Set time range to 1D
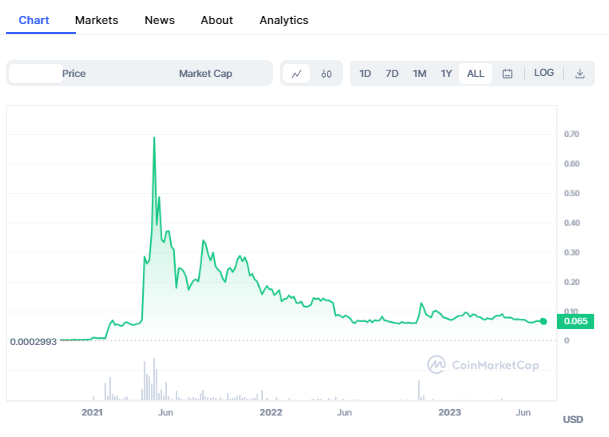This screenshot has width=609, height=437. 365,73
